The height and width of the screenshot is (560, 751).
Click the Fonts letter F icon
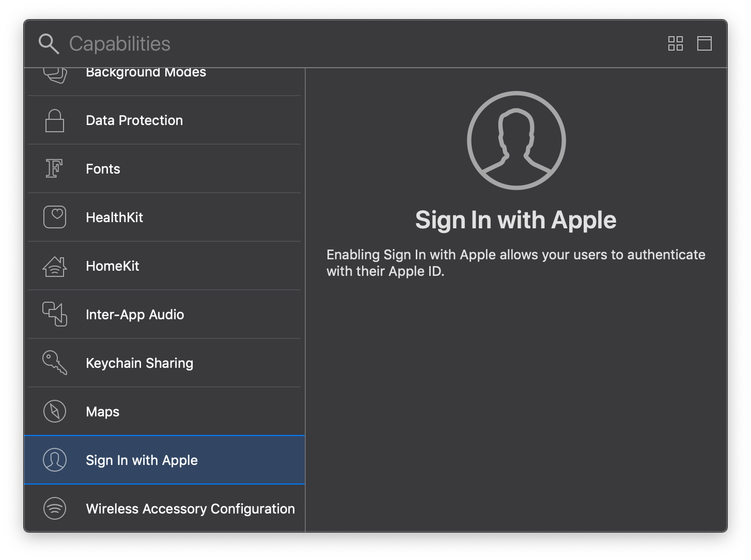click(54, 168)
